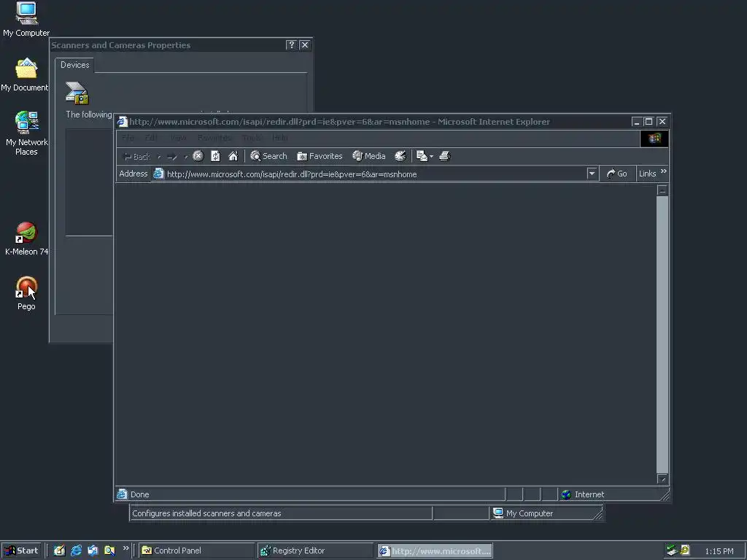Click My Computer in Control Panel status bar
Image resolution: width=747 pixels, height=560 pixels.
click(524, 513)
